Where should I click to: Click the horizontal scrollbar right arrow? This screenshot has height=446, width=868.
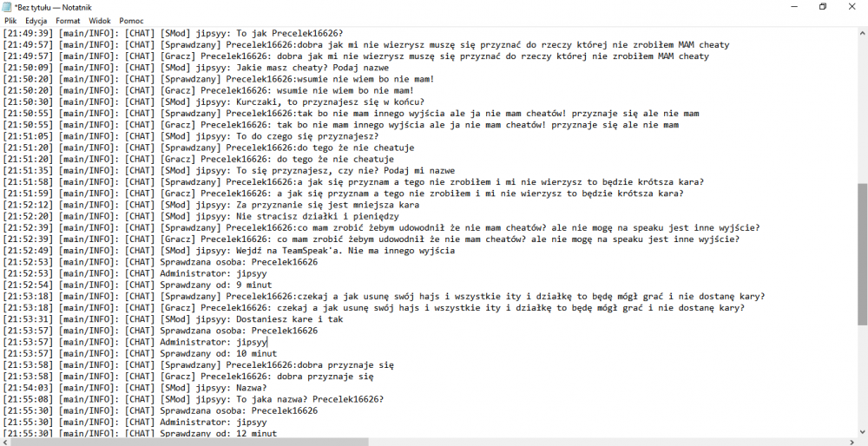(x=852, y=441)
